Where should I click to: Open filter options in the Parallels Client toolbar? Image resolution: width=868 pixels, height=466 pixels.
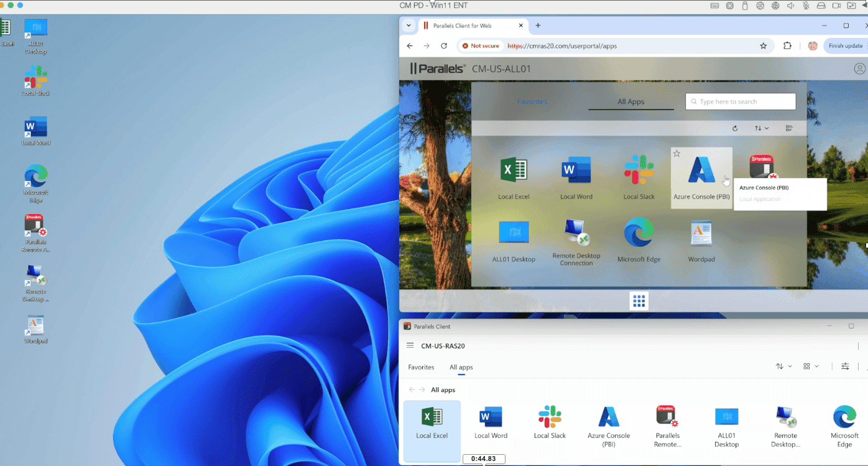845,366
